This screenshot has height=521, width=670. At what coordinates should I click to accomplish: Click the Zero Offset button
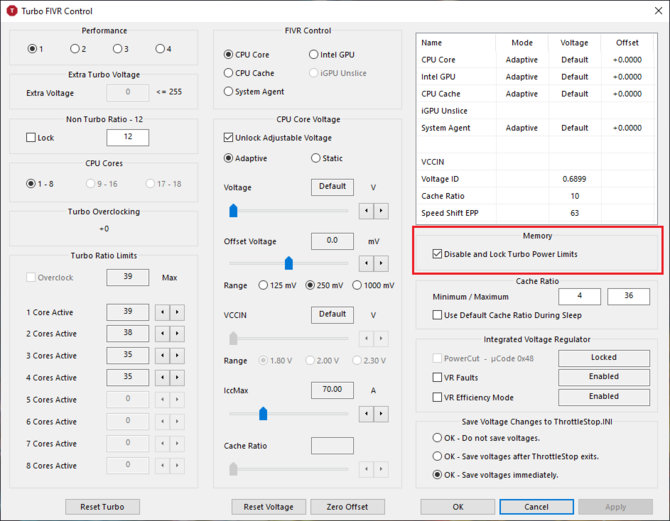tap(347, 507)
